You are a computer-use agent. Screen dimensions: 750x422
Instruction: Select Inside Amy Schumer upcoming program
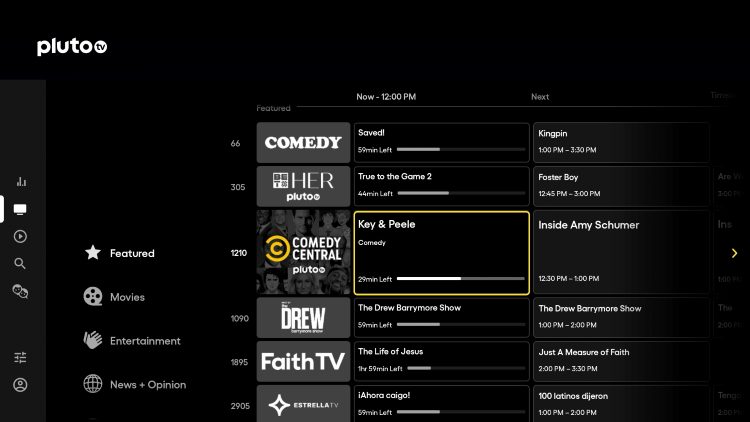click(x=621, y=253)
